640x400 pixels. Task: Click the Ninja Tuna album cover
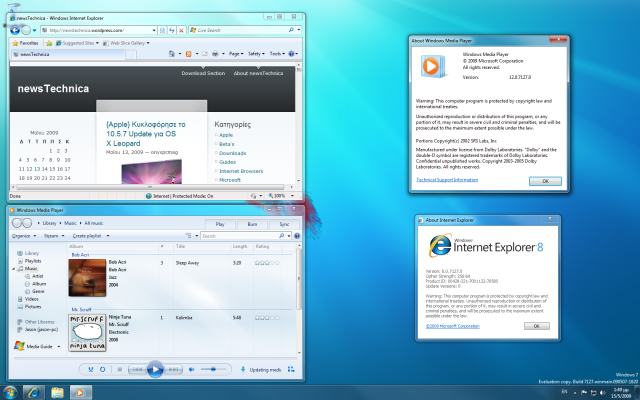pyautogui.click(x=87, y=333)
